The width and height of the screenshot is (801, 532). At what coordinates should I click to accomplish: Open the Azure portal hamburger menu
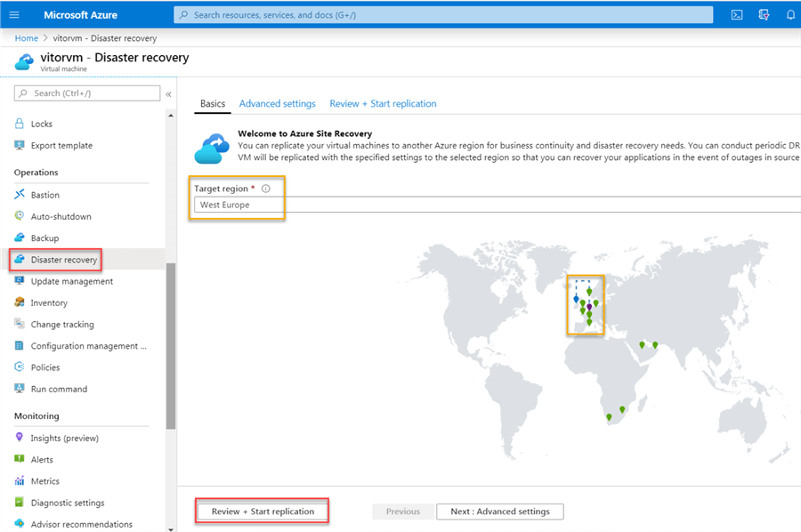click(13, 14)
